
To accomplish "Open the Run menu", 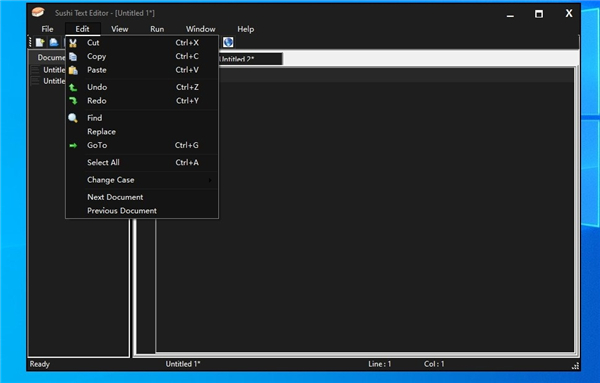I will pyautogui.click(x=157, y=29).
